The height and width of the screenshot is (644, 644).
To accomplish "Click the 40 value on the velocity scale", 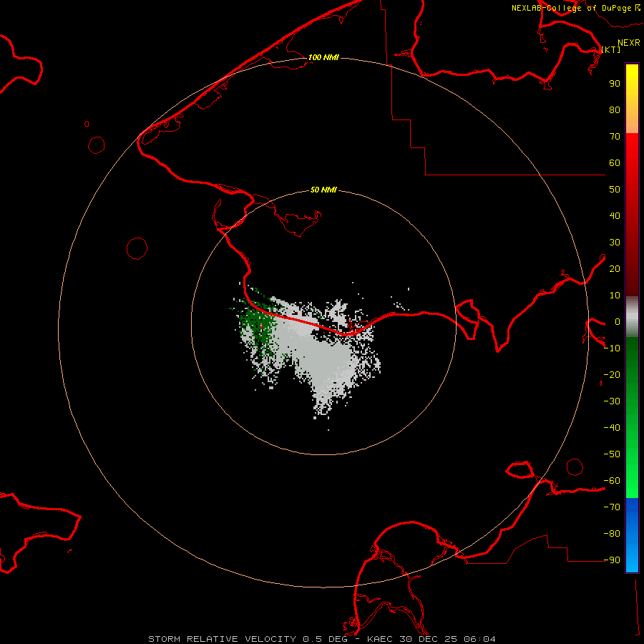I will click(615, 215).
